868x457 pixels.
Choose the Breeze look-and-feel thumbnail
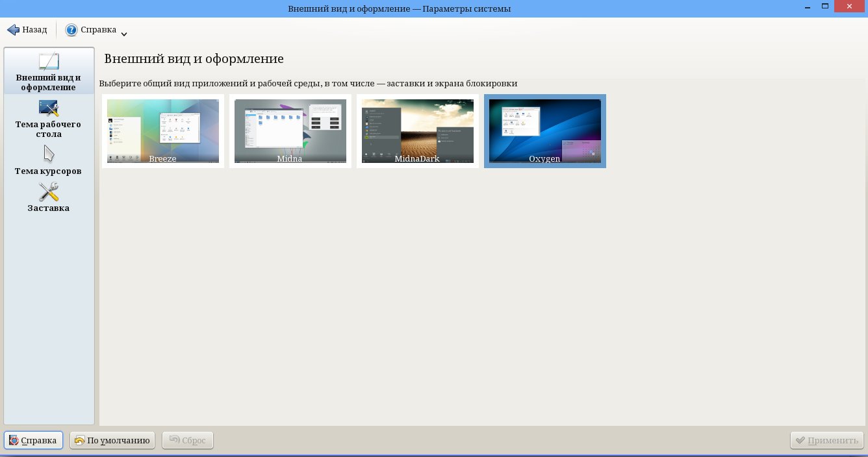point(163,131)
